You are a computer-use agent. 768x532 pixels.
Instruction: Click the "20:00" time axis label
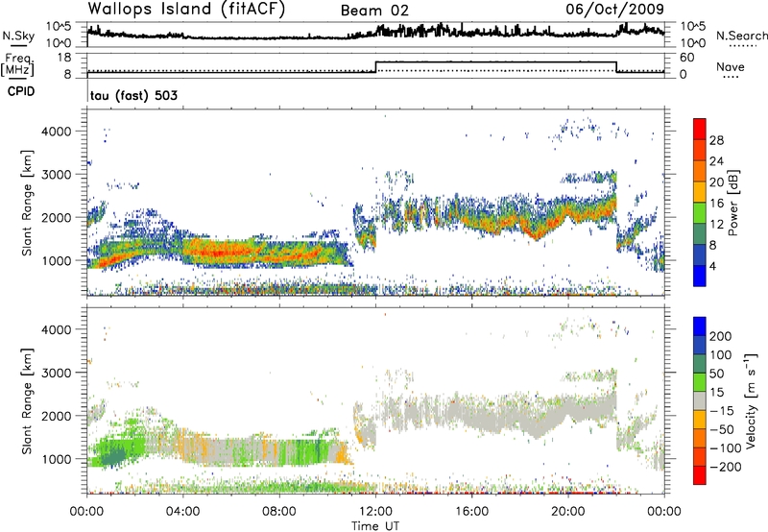point(568,512)
